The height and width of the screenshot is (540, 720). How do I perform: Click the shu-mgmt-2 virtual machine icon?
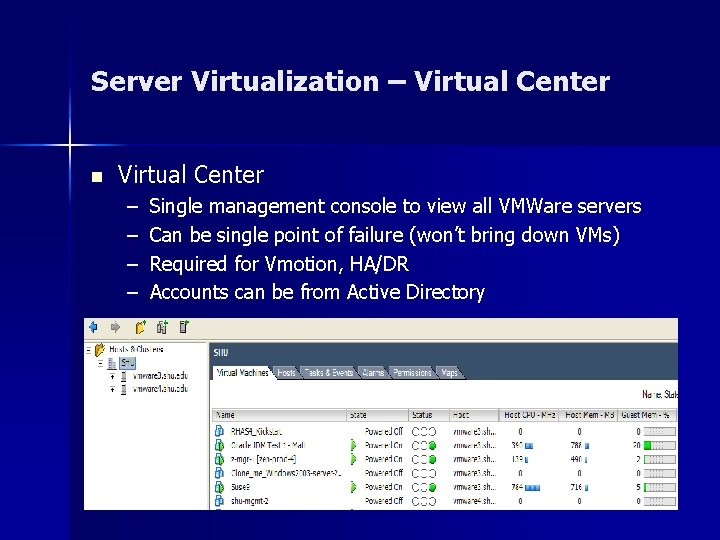(219, 501)
